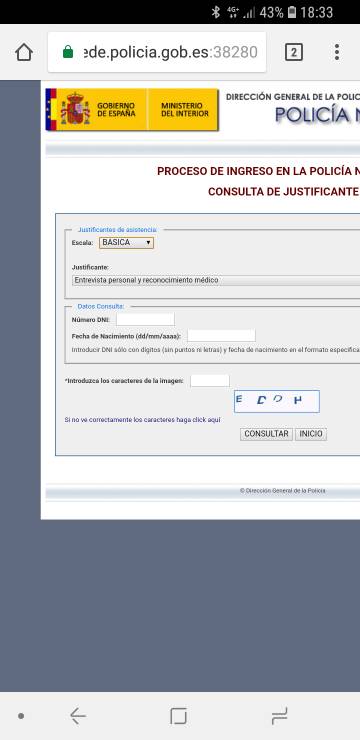Screen dimensions: 360x740
Task: Click the INICIO button
Action: (311, 434)
